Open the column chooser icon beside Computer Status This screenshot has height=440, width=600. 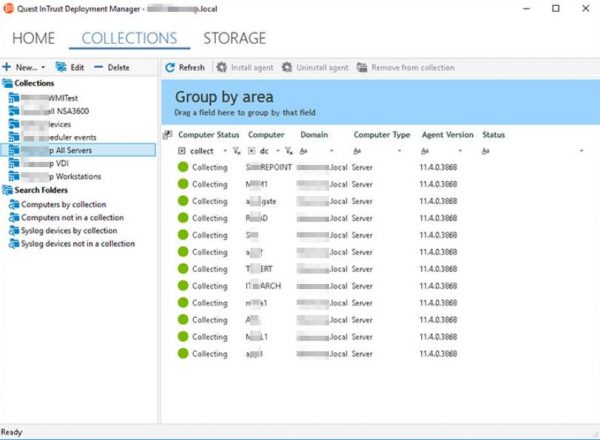click(167, 134)
